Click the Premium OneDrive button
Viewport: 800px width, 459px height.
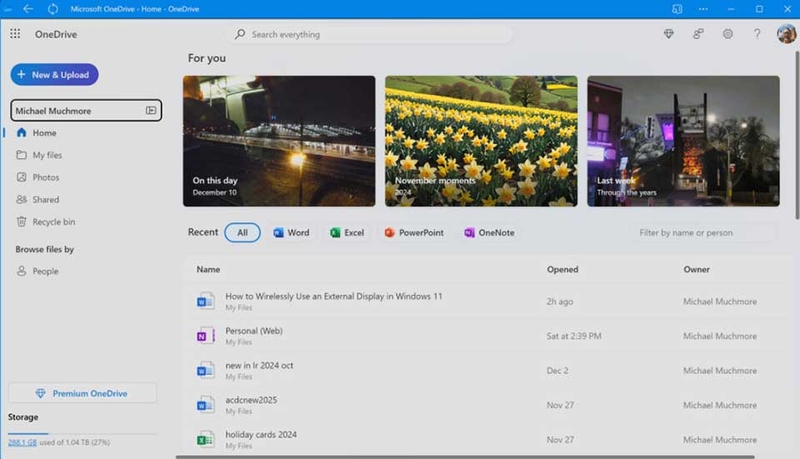point(83,393)
